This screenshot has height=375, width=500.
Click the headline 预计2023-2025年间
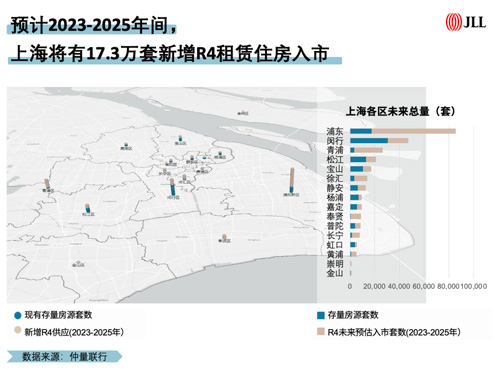(92, 25)
